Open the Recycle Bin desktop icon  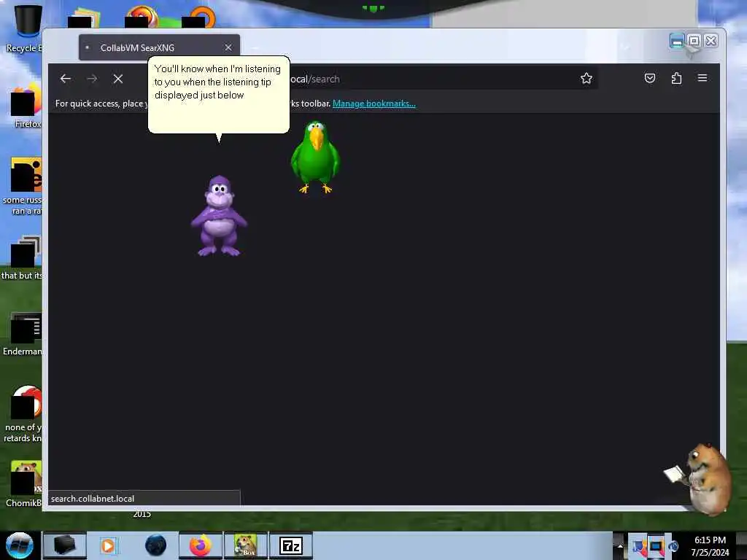coord(24,28)
